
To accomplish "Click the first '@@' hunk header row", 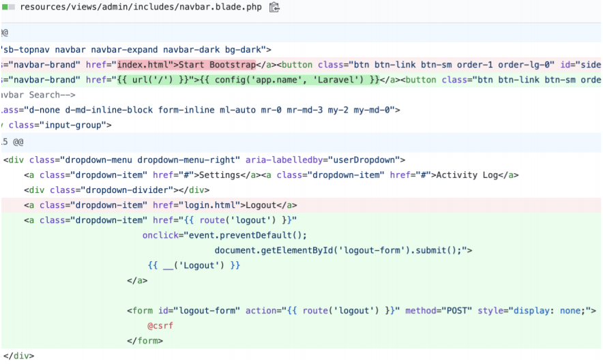I will (x=301, y=33).
